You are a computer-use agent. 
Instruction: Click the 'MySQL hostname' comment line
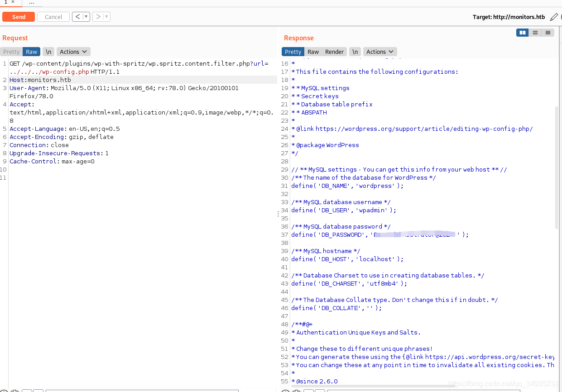326,251
